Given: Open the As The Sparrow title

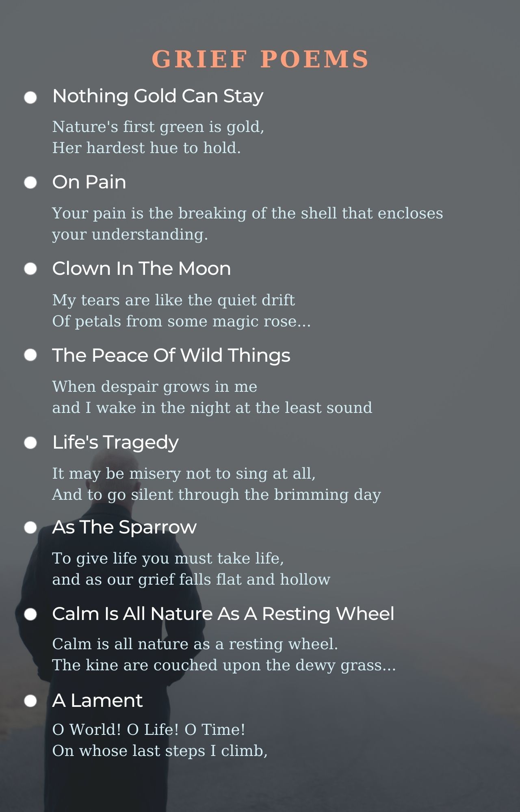Looking at the screenshot, I should pyautogui.click(x=124, y=527).
